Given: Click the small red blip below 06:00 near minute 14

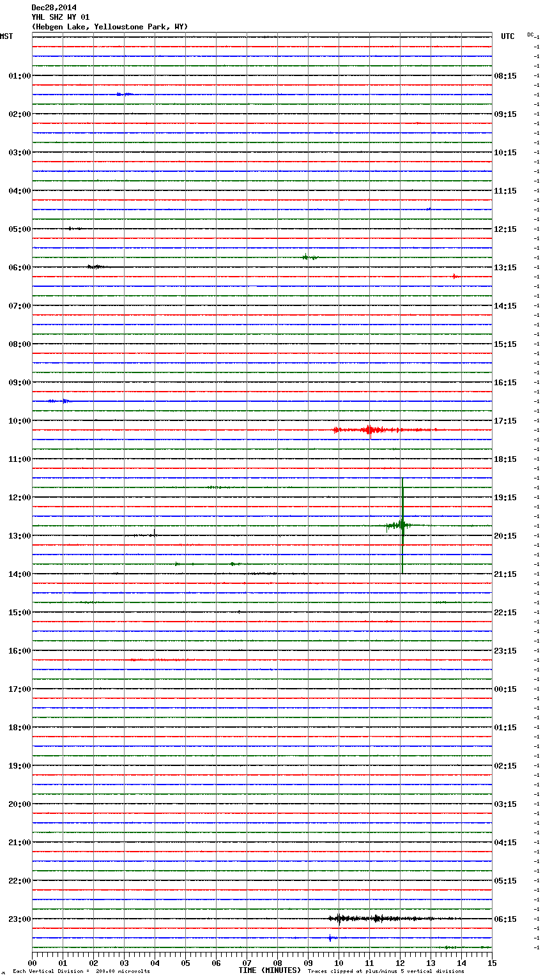Looking at the screenshot, I should click(454, 277).
